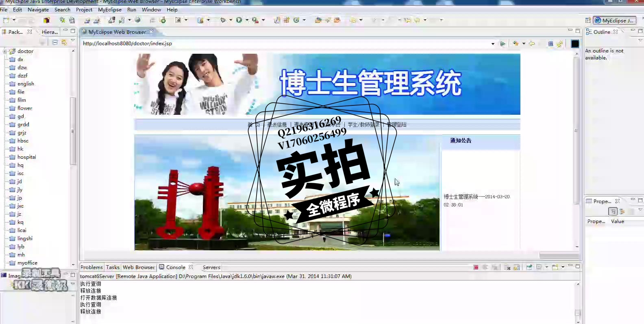Screen dimensions: 644x324
Task: Click the Go arrow beside the URL field
Action: coord(503,44)
